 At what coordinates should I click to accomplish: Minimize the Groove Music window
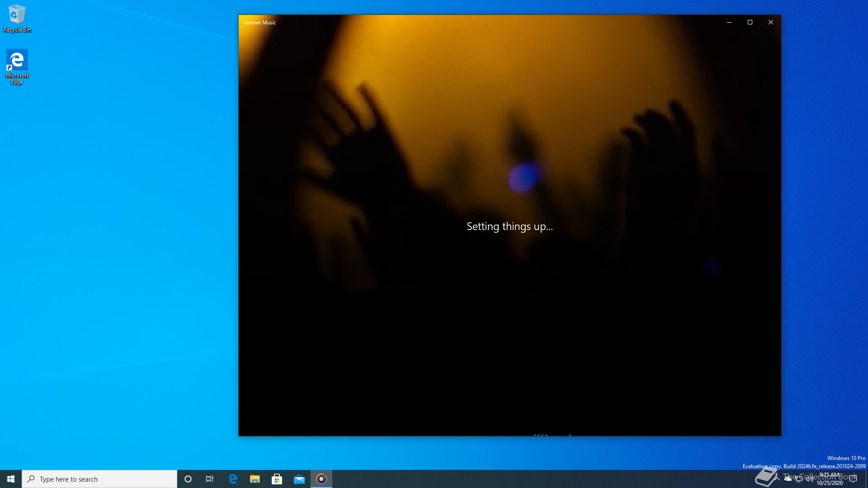click(x=729, y=22)
